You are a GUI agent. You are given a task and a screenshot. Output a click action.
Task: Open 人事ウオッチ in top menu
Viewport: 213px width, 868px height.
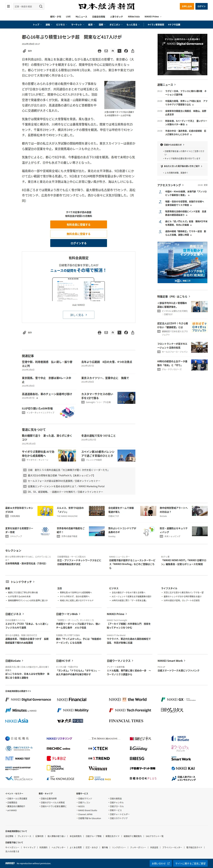(x=116, y=17)
